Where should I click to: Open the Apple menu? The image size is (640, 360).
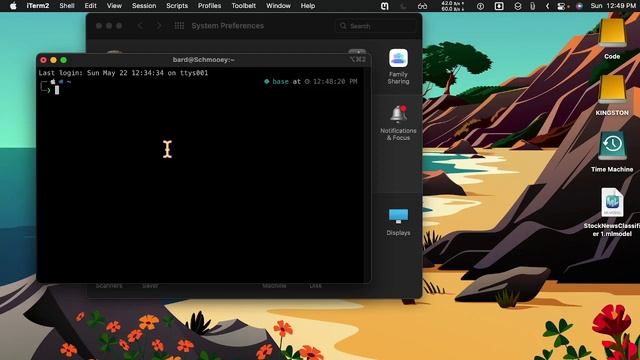pos(13,6)
